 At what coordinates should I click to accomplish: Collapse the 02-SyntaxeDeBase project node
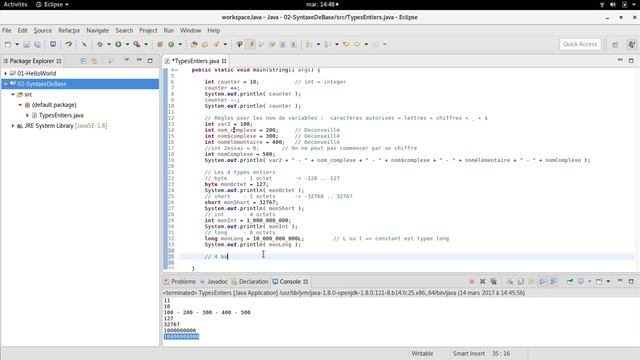tap(6, 84)
